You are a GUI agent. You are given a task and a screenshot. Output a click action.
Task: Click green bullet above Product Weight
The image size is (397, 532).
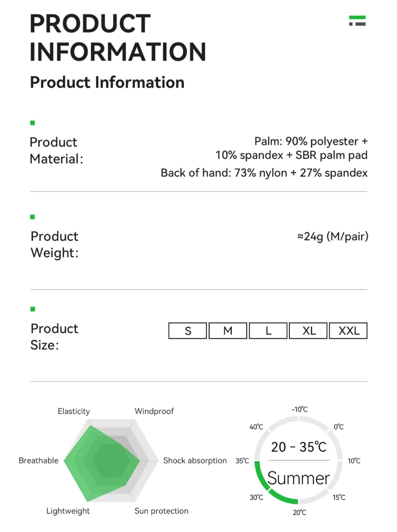click(x=33, y=217)
